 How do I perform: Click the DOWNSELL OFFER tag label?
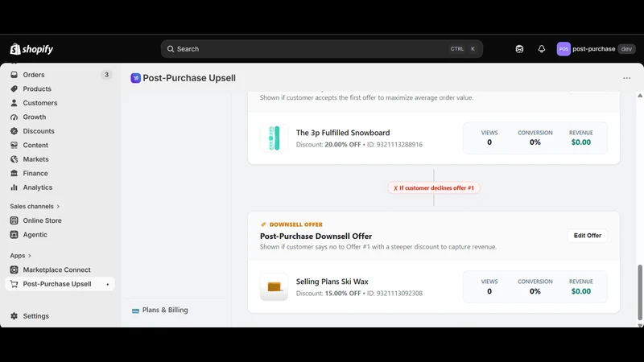[292, 224]
